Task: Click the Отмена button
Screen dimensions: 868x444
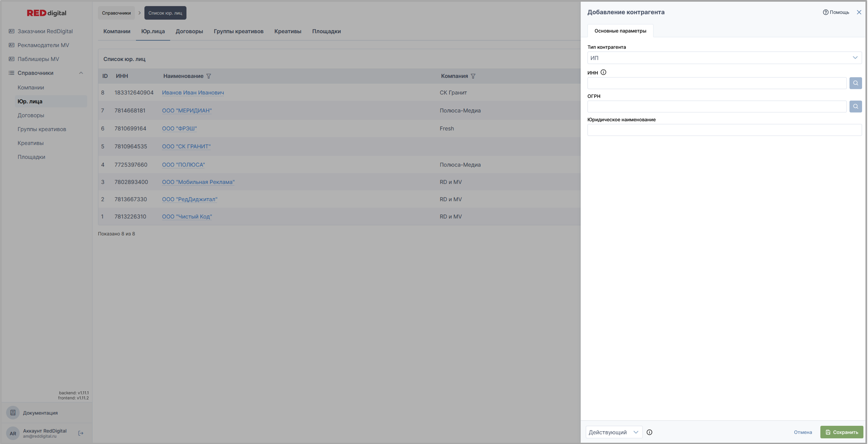Action: [x=803, y=432]
